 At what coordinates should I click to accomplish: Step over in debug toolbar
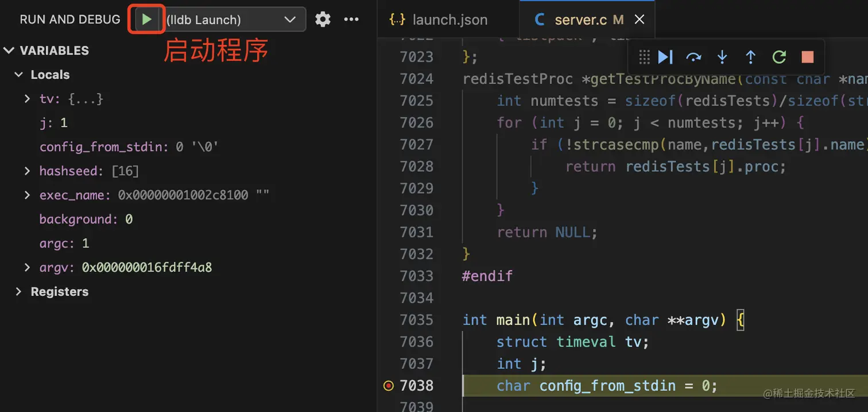694,57
